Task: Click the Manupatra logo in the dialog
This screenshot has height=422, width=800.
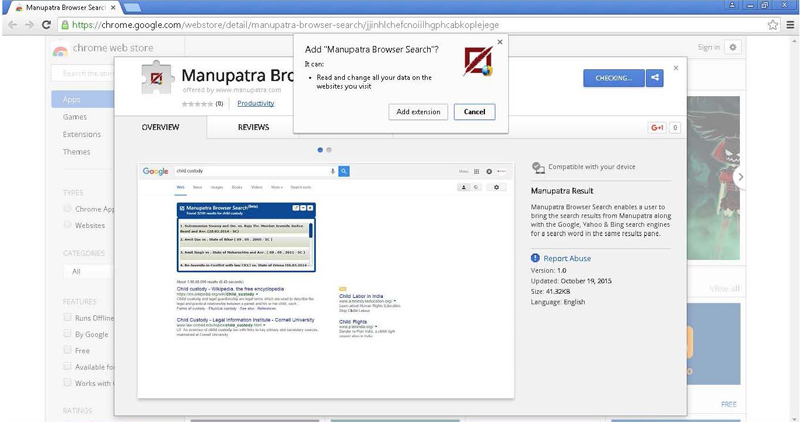Action: (x=479, y=61)
